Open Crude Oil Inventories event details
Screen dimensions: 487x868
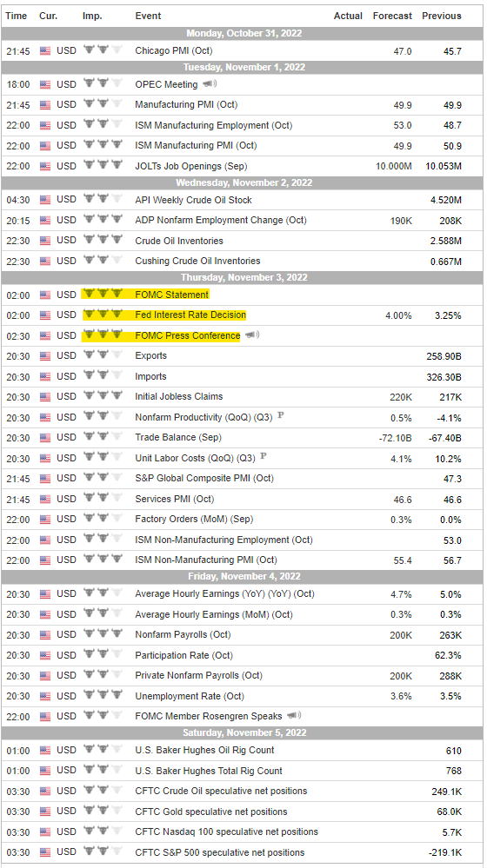tap(179, 241)
